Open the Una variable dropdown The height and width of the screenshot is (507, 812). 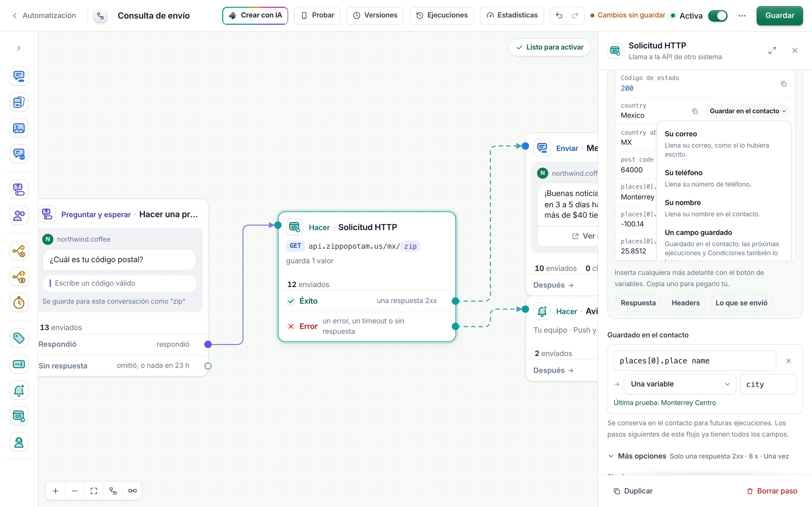[x=680, y=384]
